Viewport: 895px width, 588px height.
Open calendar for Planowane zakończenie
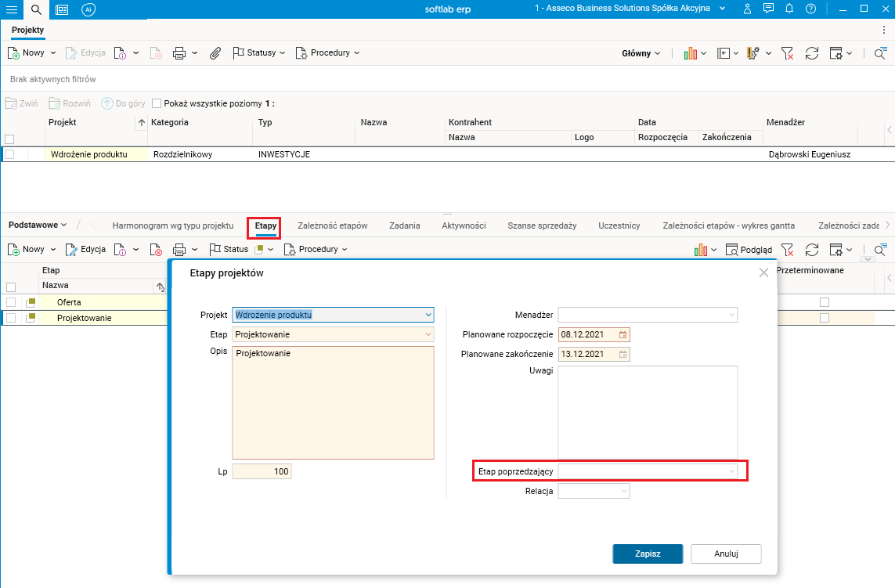[623, 355]
